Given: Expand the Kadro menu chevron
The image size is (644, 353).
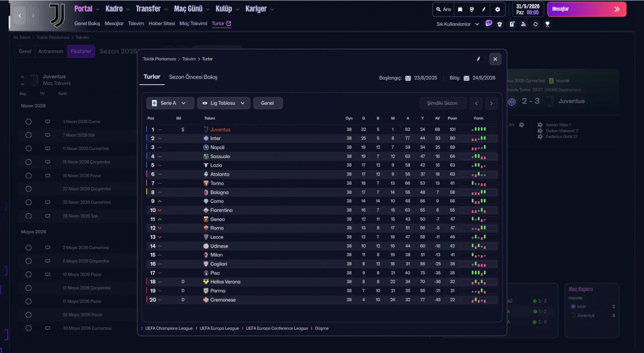Looking at the screenshot, I should tap(128, 10).
